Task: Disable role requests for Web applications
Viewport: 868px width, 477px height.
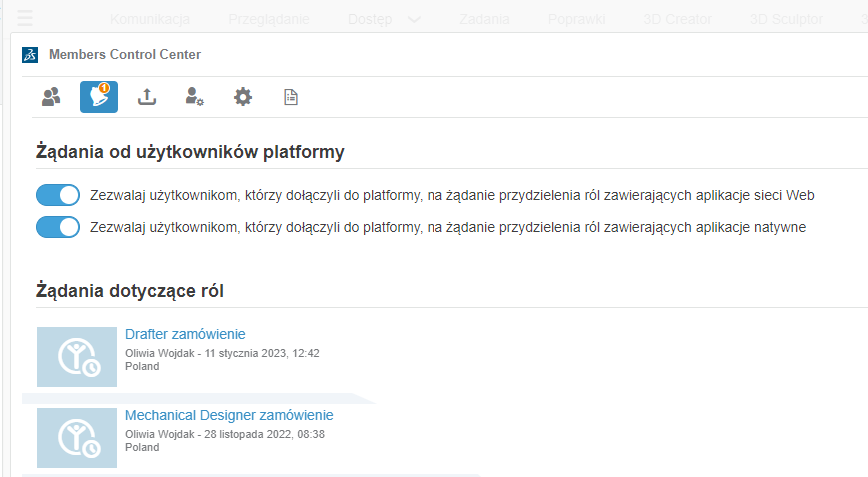Action: [x=58, y=195]
